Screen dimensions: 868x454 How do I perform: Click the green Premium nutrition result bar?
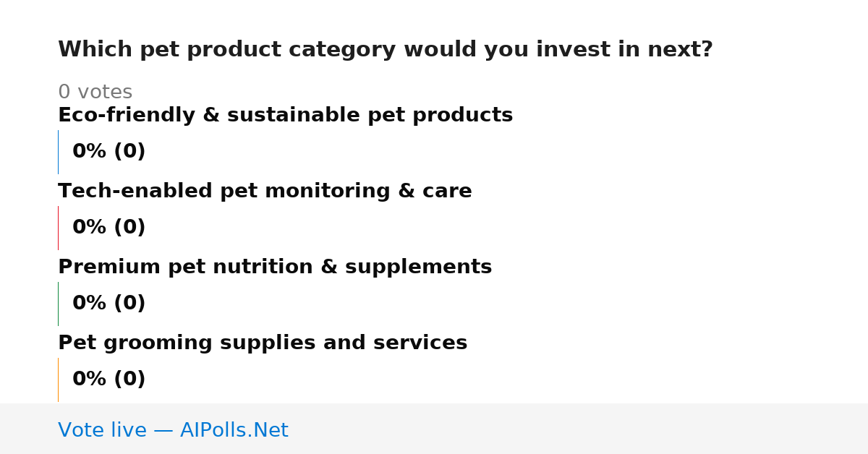(58, 304)
